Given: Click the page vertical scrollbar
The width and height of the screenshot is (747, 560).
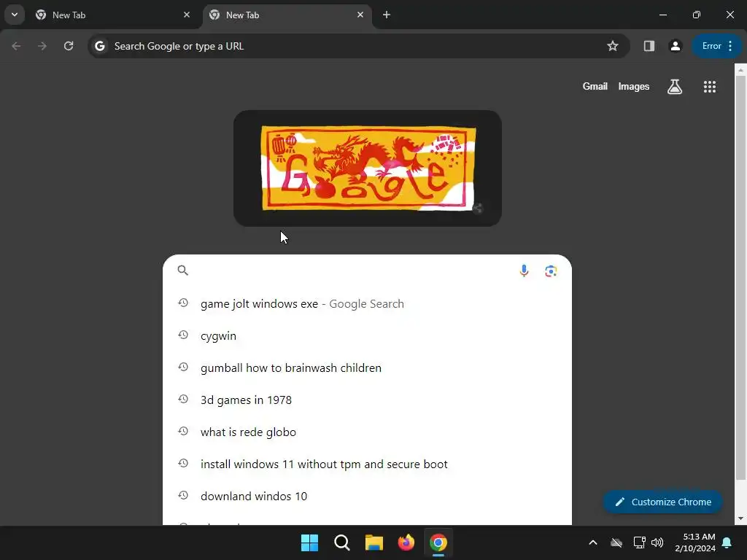Looking at the screenshot, I should point(740,278).
